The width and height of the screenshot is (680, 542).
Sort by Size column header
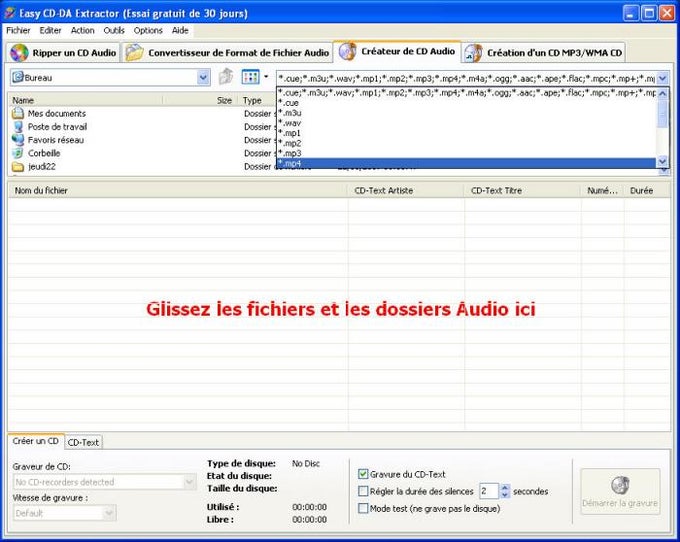(x=201, y=100)
